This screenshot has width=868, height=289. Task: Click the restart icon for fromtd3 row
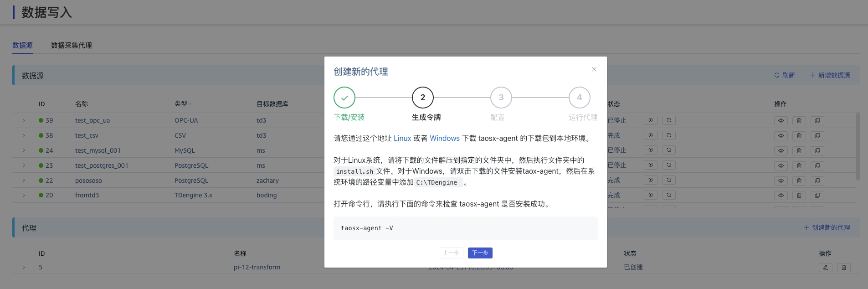pyautogui.click(x=668, y=195)
